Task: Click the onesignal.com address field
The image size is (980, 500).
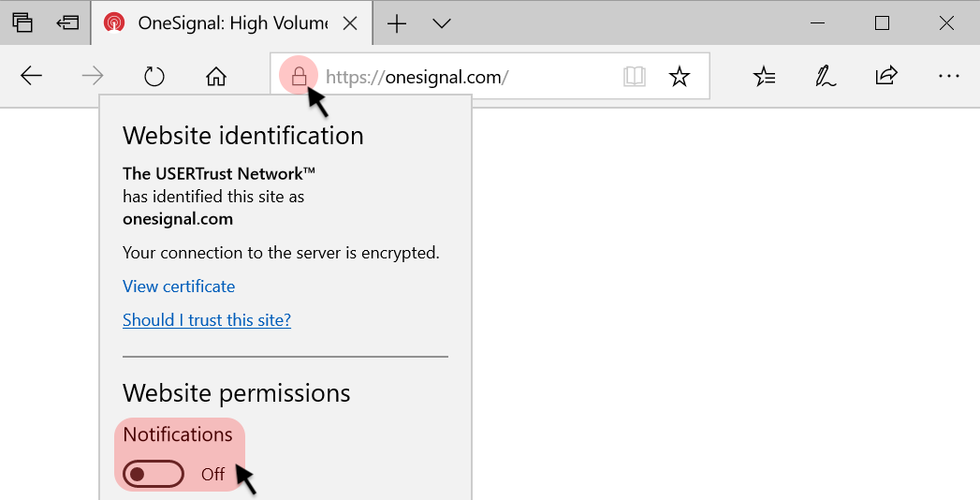Action: (x=468, y=77)
